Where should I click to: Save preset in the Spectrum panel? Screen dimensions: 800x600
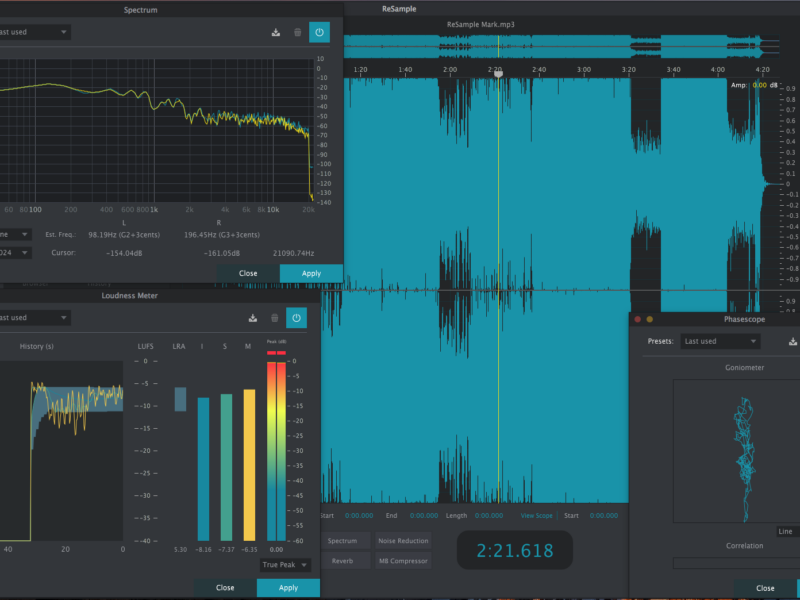pos(276,32)
